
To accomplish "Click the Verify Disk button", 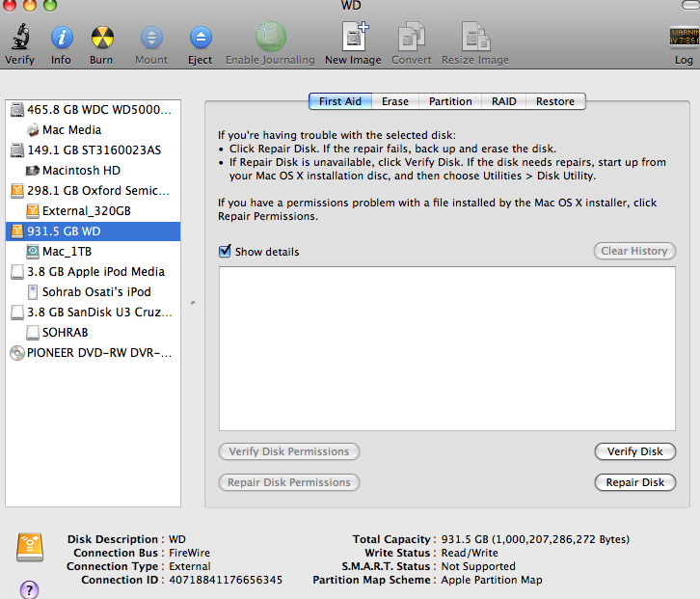I will point(634,451).
